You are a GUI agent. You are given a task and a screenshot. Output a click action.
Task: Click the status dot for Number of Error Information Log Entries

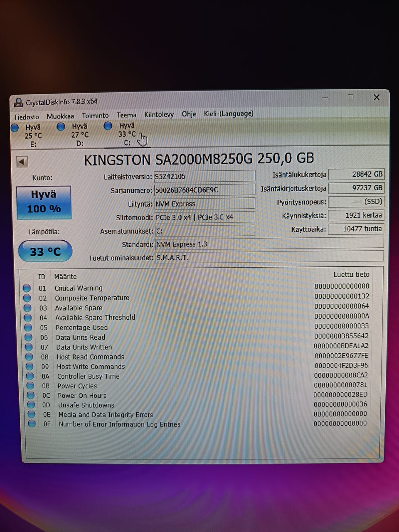(32, 424)
